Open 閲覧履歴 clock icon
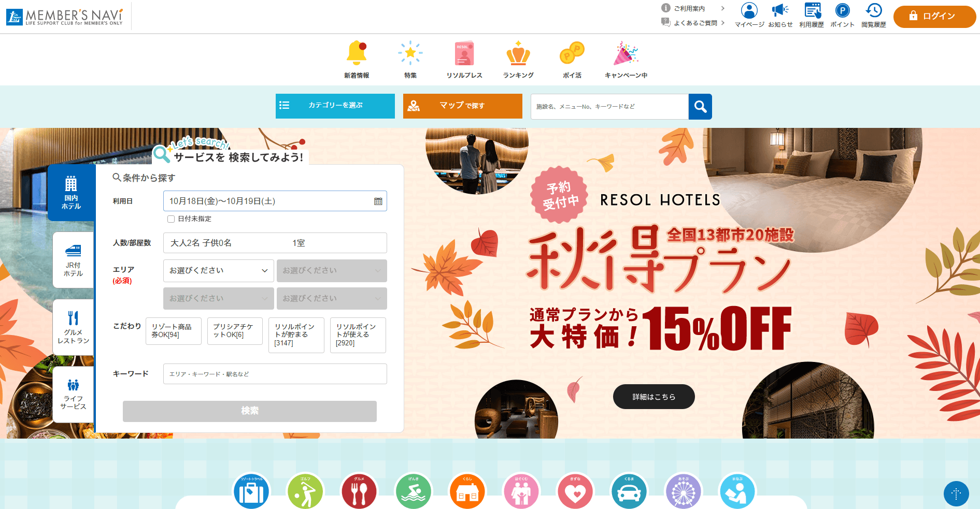 click(x=874, y=10)
